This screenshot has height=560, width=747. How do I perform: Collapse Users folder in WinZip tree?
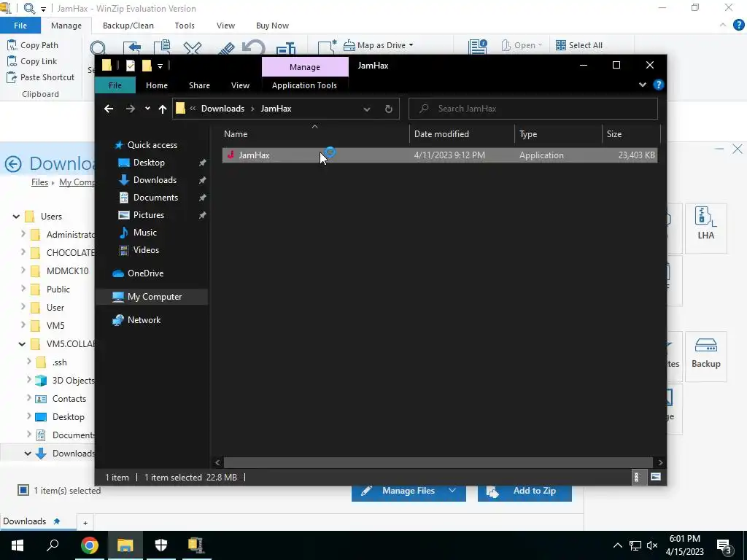pos(16,217)
